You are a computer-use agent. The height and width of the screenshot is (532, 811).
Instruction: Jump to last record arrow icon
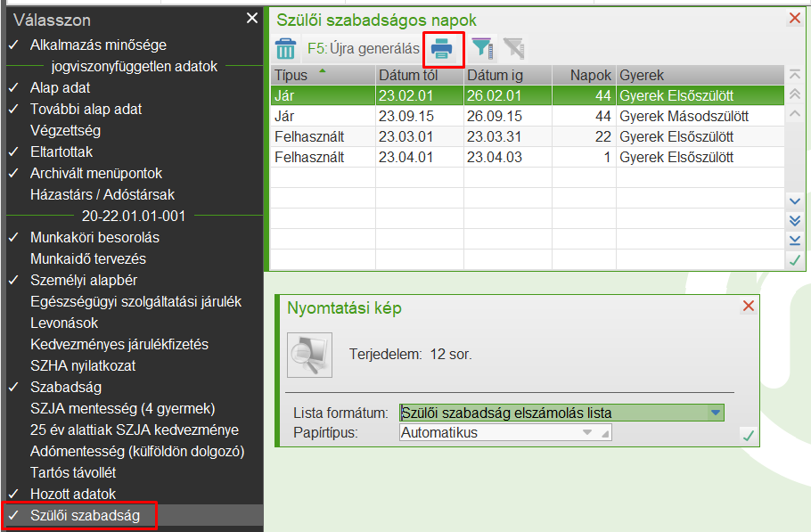(x=795, y=240)
